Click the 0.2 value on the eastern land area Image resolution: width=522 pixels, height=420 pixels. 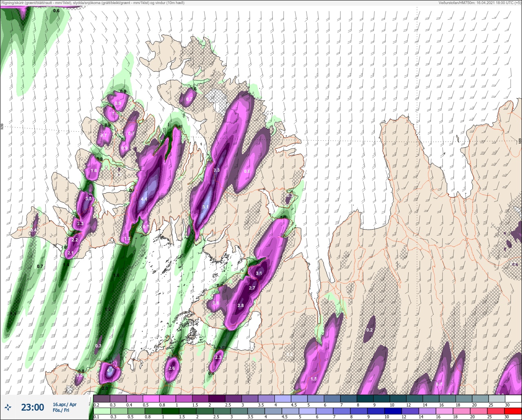(x=370, y=330)
